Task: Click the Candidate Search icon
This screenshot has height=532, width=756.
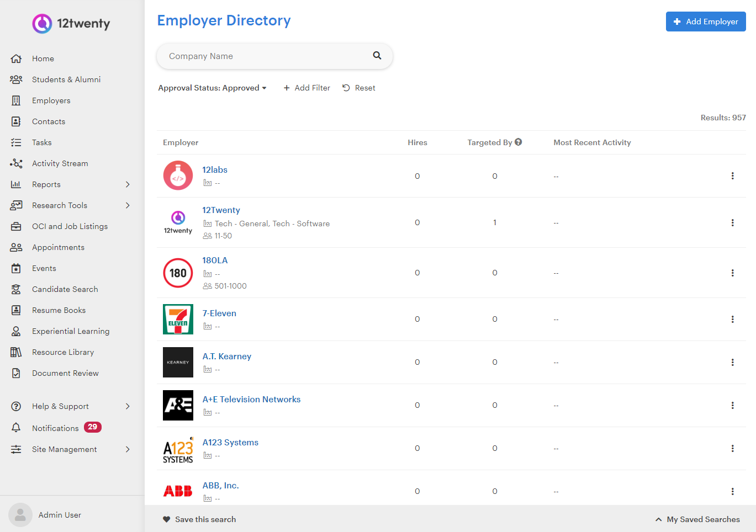Action: click(x=16, y=289)
